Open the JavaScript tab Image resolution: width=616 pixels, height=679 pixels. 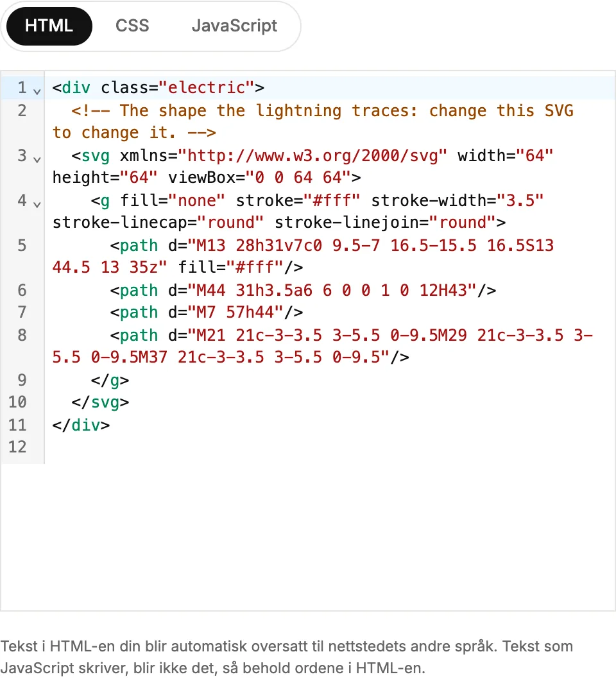(234, 26)
